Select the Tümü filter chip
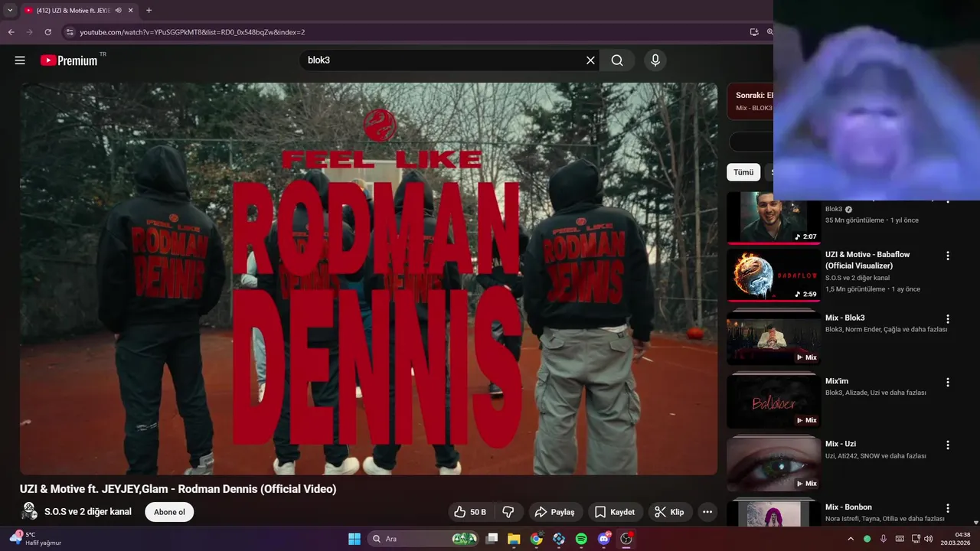The width and height of the screenshot is (980, 551). (x=743, y=172)
